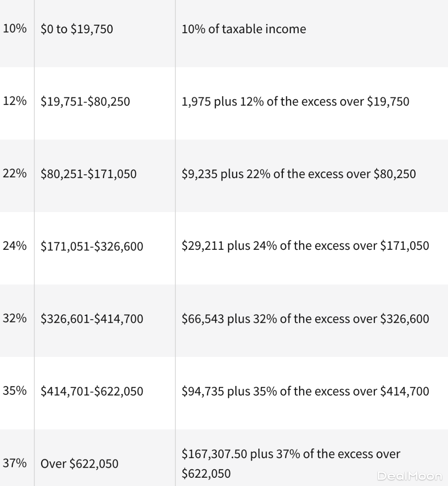448x486 pixels.
Task: Select '1,975 plus 12% of the excess' text
Action: click(295, 101)
